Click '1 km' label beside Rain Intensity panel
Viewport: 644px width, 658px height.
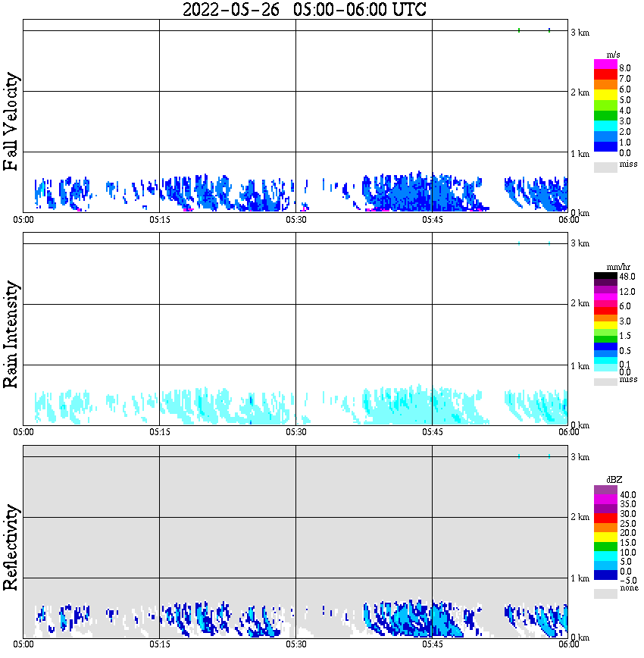[x=580, y=366]
